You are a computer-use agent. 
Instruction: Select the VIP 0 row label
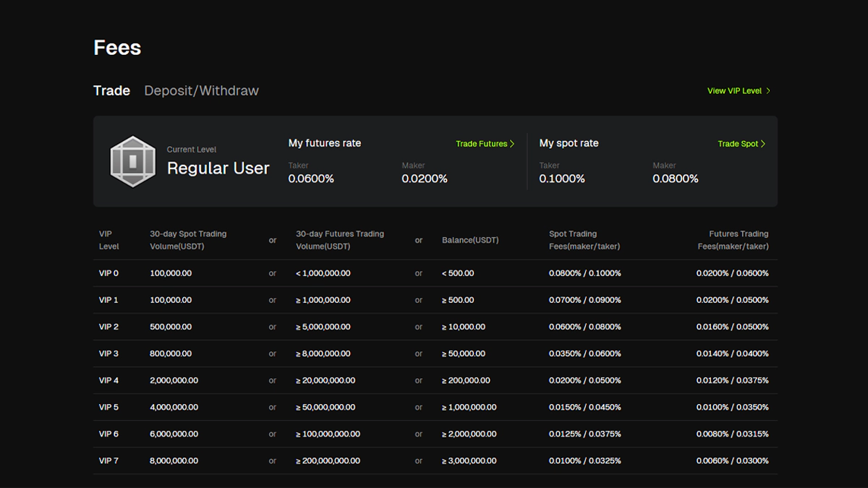click(109, 273)
